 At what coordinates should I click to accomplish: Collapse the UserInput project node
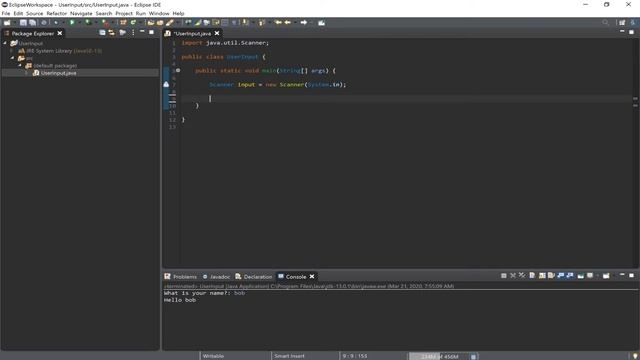[5, 43]
